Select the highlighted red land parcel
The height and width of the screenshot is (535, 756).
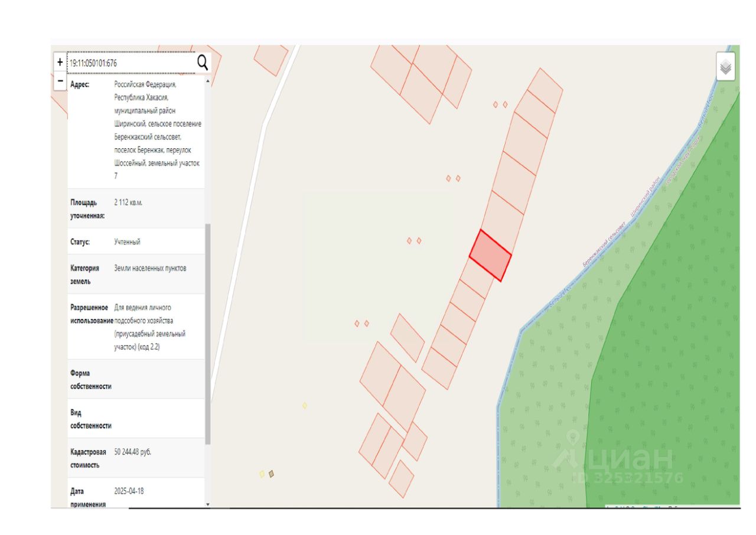490,256
